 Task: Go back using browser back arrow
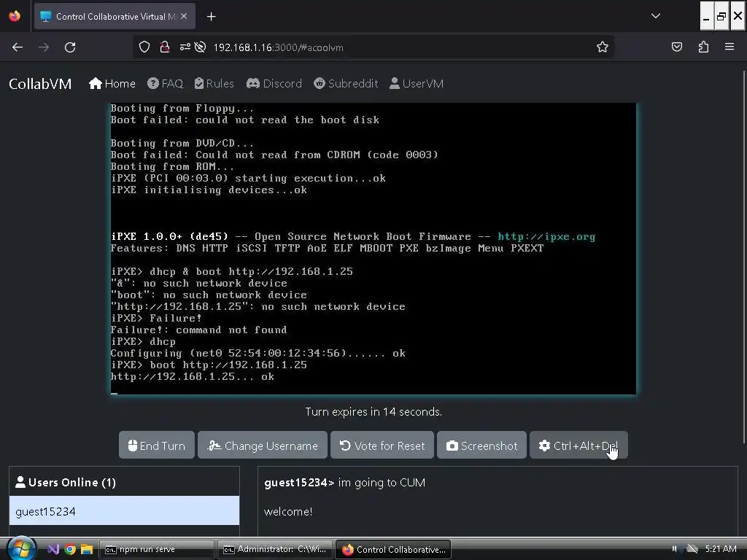pos(18,47)
